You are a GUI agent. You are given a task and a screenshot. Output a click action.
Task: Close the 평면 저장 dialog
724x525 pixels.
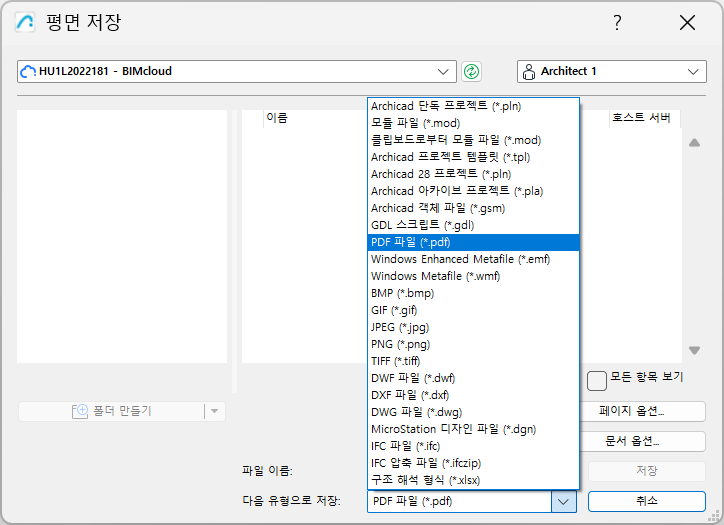pyautogui.click(x=687, y=22)
